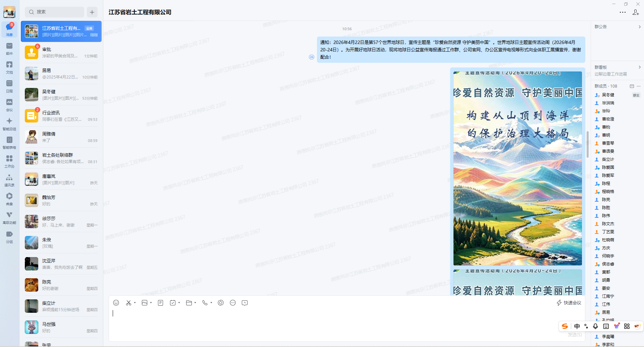This screenshot has width=644, height=347.
Task: Click the scissors screenshot tool
Action: [x=128, y=303]
